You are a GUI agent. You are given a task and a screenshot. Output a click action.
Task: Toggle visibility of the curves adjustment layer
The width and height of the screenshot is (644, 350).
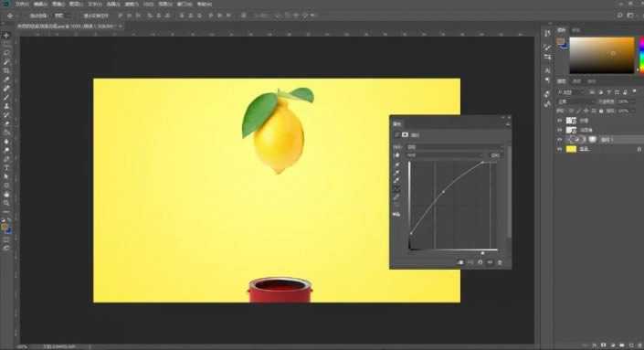[x=559, y=140]
